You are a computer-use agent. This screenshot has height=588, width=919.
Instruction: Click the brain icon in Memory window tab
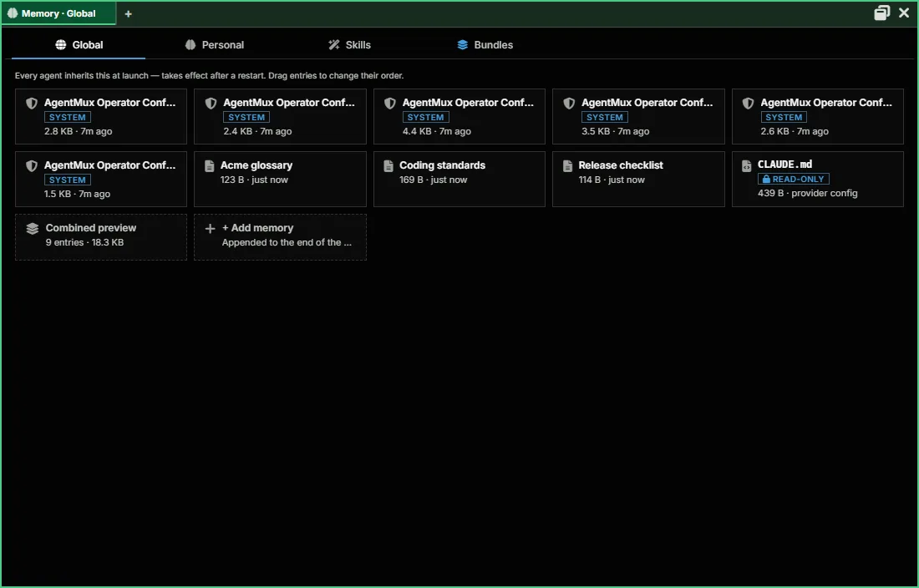(x=13, y=13)
